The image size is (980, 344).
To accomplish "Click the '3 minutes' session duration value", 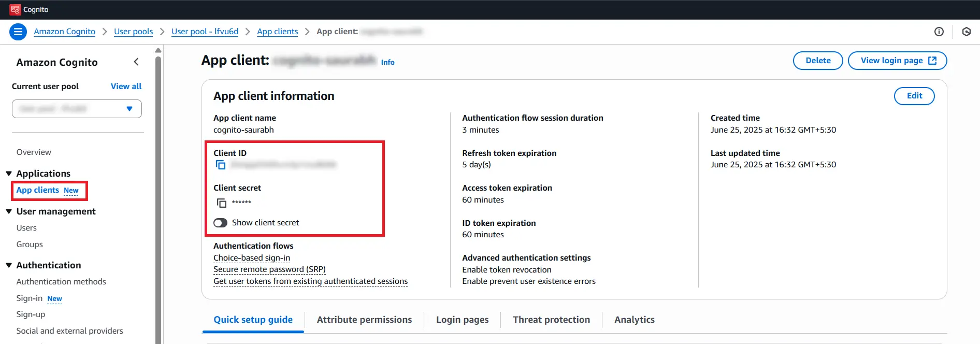I will [x=481, y=130].
